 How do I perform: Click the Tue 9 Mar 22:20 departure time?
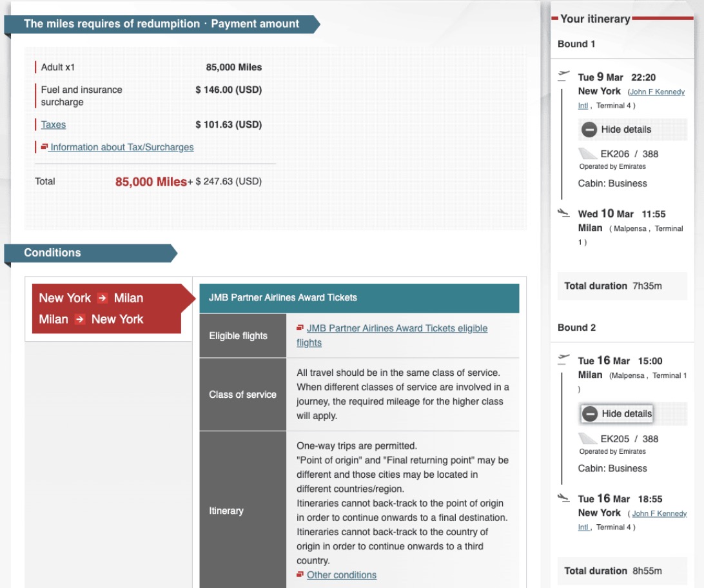[617, 77]
